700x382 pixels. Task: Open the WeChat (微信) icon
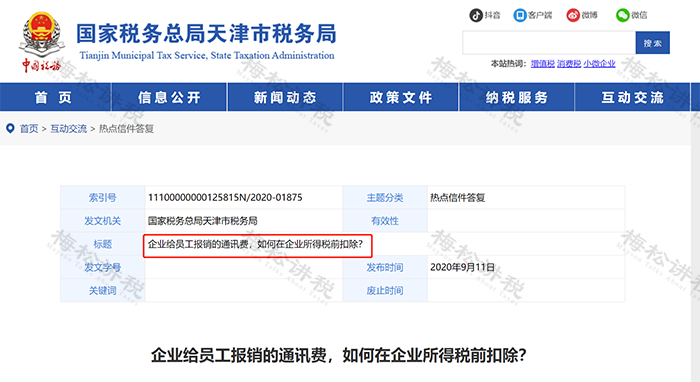click(x=622, y=15)
